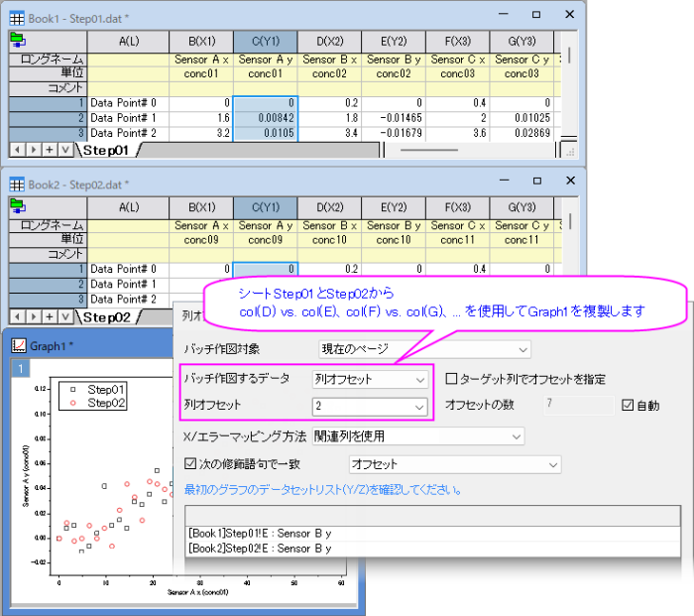Click X axis title Sensor A x in Graph1
Image resolution: width=694 pixels, height=616 pixels.
(198, 592)
